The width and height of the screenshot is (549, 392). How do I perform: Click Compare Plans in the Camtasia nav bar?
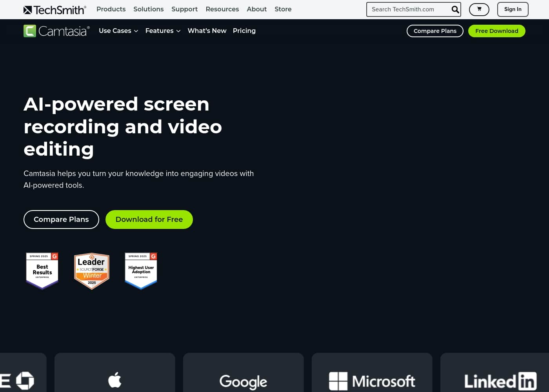(435, 31)
